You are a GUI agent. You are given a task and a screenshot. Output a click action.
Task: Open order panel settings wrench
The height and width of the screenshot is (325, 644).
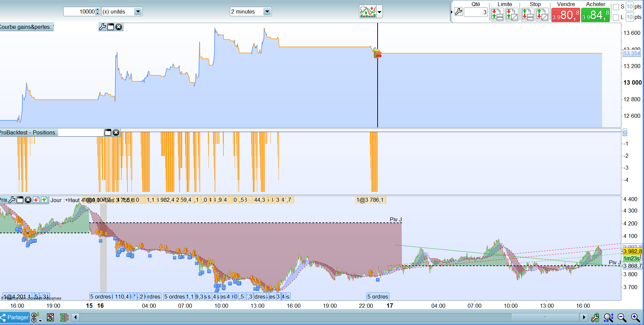point(458,12)
